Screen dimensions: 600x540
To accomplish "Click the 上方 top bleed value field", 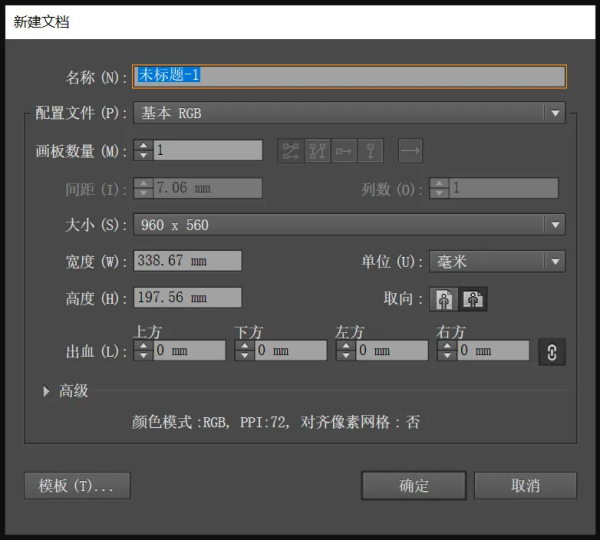I will 190,350.
